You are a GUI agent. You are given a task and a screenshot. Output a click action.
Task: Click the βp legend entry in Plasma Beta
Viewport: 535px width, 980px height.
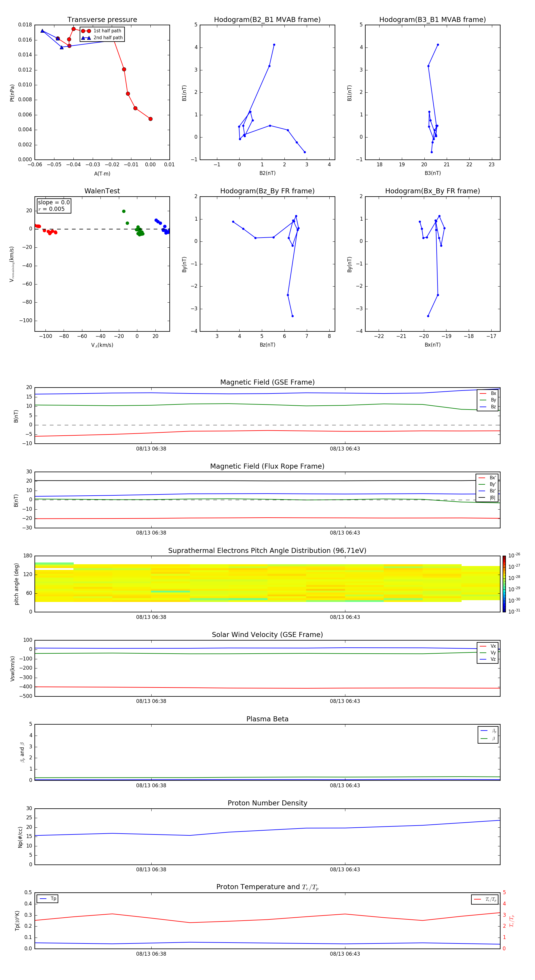(x=488, y=731)
